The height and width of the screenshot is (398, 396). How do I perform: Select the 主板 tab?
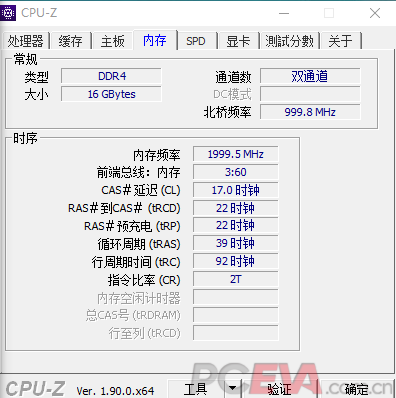coord(113,41)
